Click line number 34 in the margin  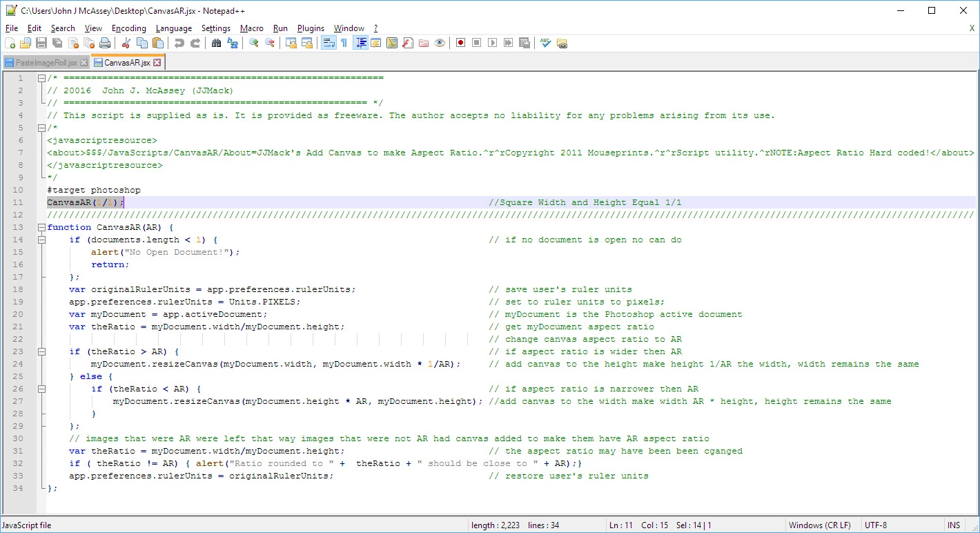(18, 488)
